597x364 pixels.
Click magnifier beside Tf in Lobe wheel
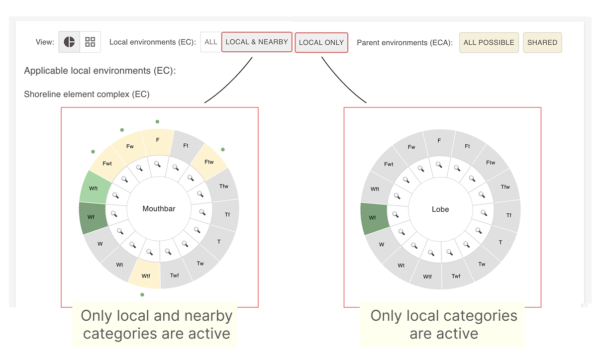pos(484,213)
